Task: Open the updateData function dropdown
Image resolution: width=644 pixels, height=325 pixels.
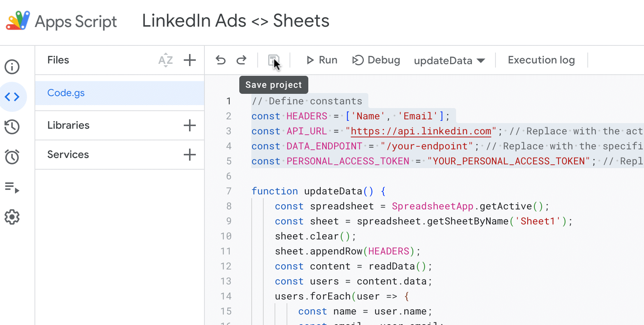Action: tap(449, 60)
